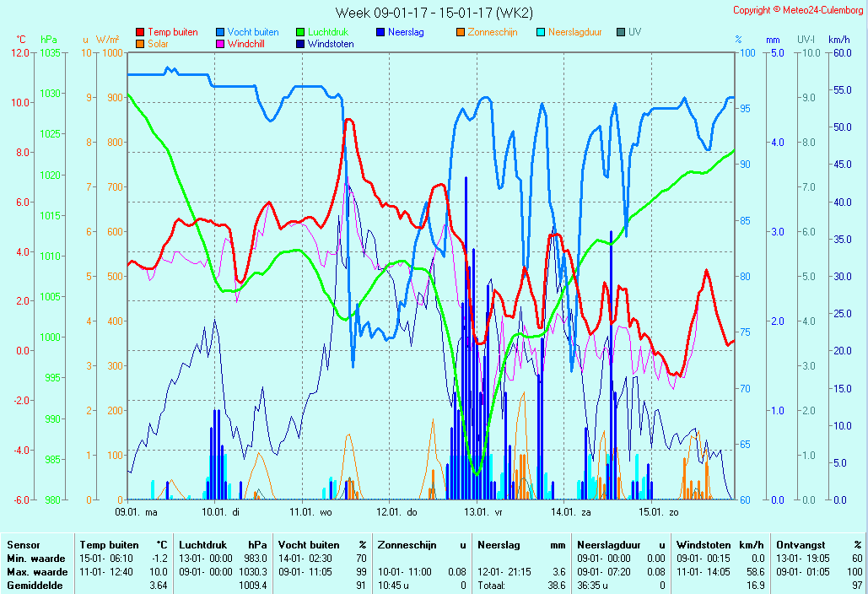Click the chart title Week 09-01-17 - 15-01-17
868x594 pixels.
tap(434, 12)
